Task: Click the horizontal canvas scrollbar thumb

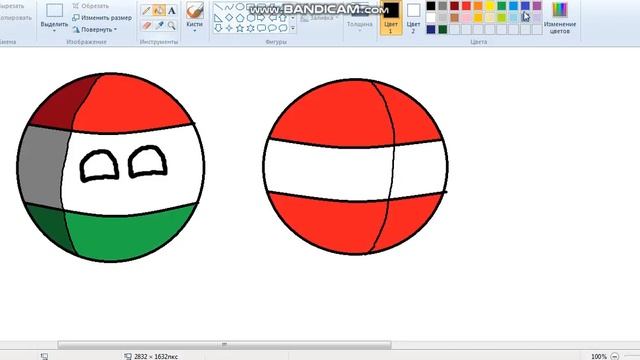Action: (224, 345)
